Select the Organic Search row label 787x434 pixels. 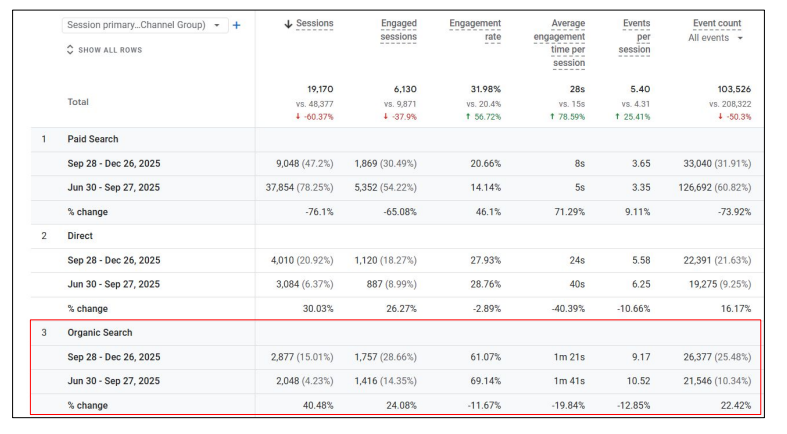(99, 333)
